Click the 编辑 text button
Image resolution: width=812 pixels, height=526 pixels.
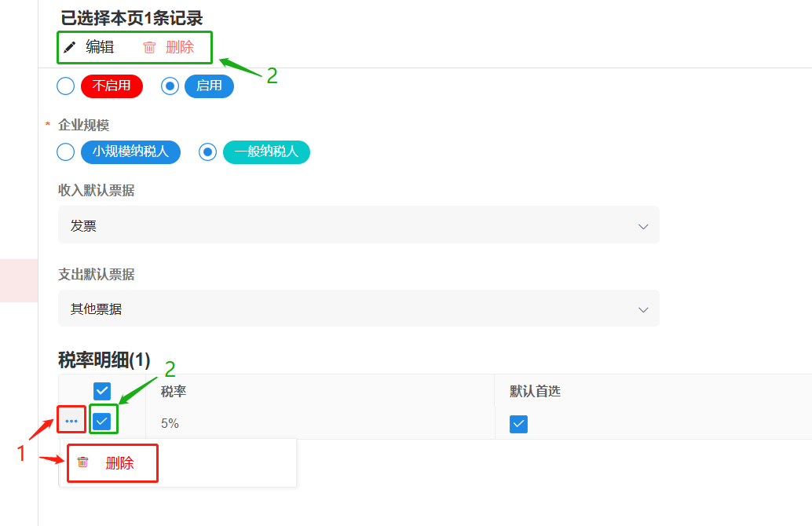[x=100, y=47]
